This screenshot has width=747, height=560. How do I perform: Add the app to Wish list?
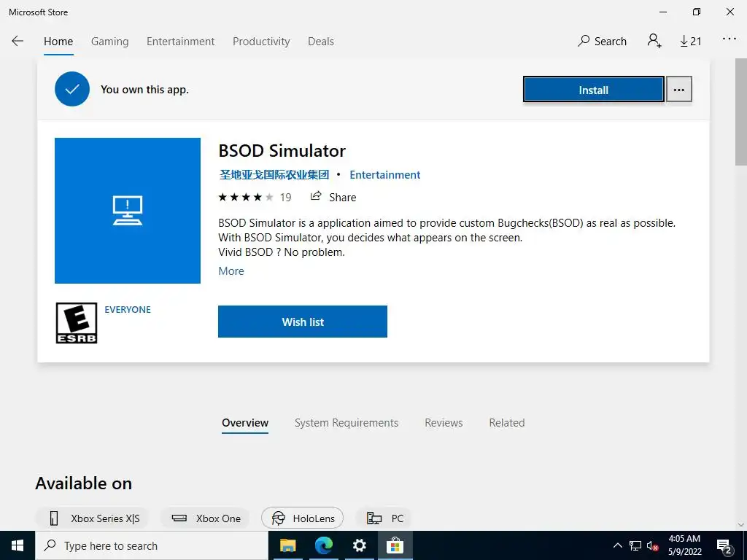[x=303, y=322]
